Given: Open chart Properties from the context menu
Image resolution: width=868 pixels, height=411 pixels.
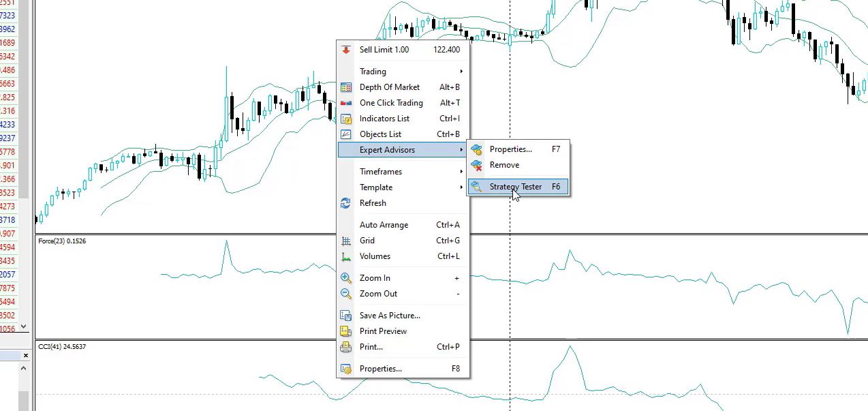Looking at the screenshot, I should (380, 369).
